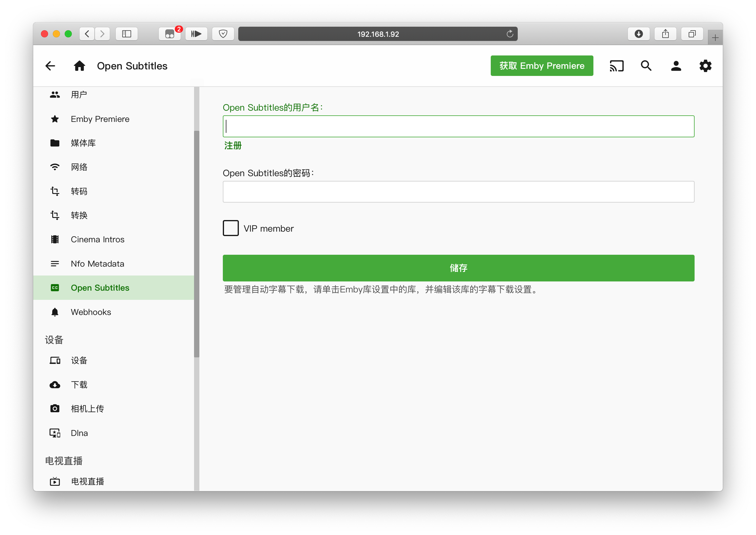Click the 192.168.1.92 address bar

(378, 34)
